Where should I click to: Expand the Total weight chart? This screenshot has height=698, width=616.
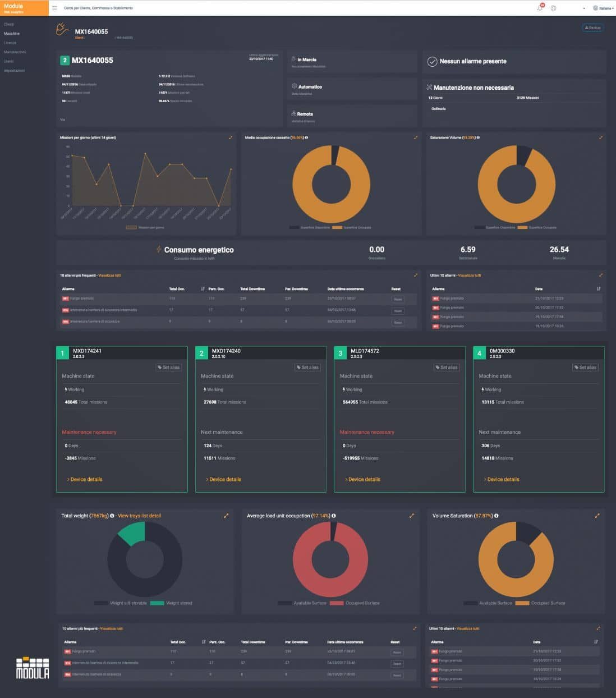click(226, 516)
